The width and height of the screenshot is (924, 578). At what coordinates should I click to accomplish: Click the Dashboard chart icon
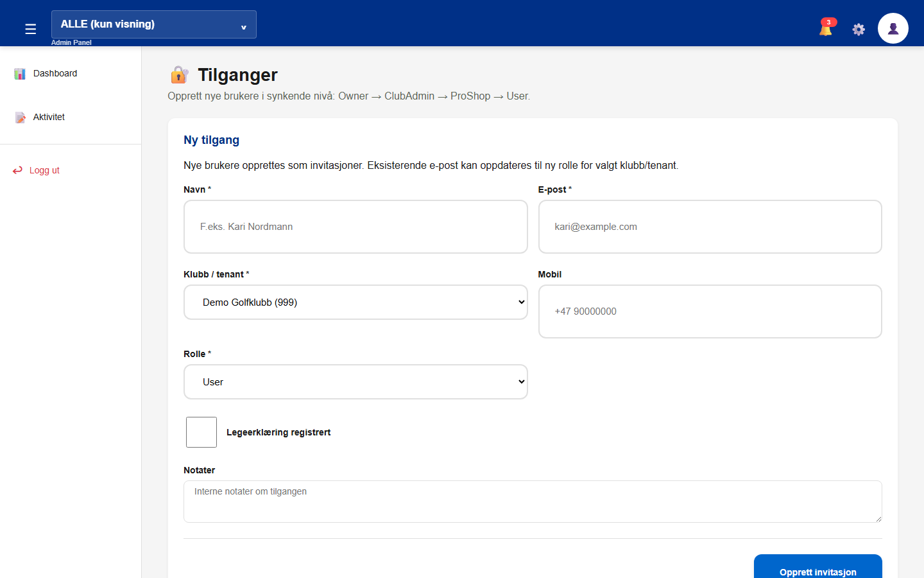[20, 74]
